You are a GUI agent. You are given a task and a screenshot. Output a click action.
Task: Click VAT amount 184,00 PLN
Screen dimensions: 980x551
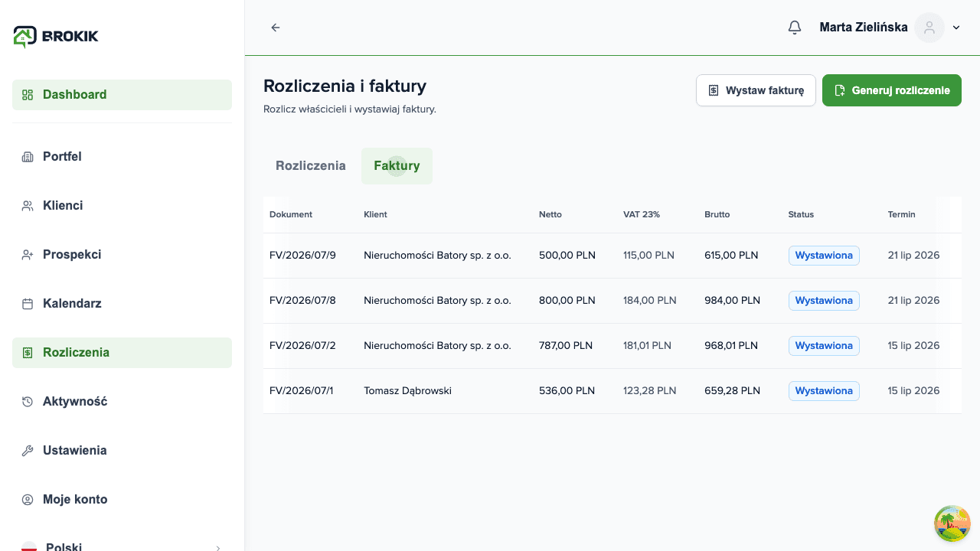click(650, 301)
